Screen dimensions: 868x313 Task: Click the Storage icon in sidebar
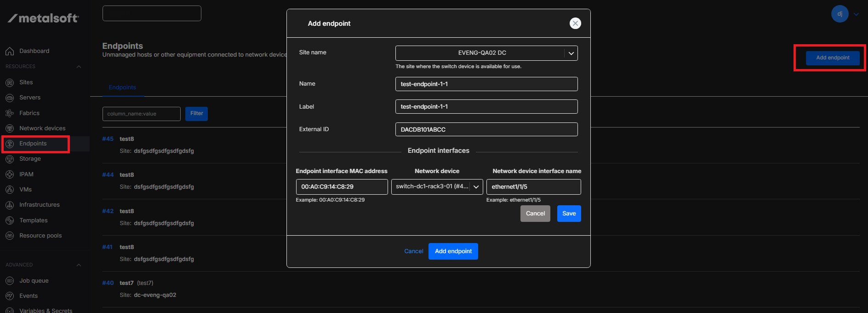tap(10, 159)
